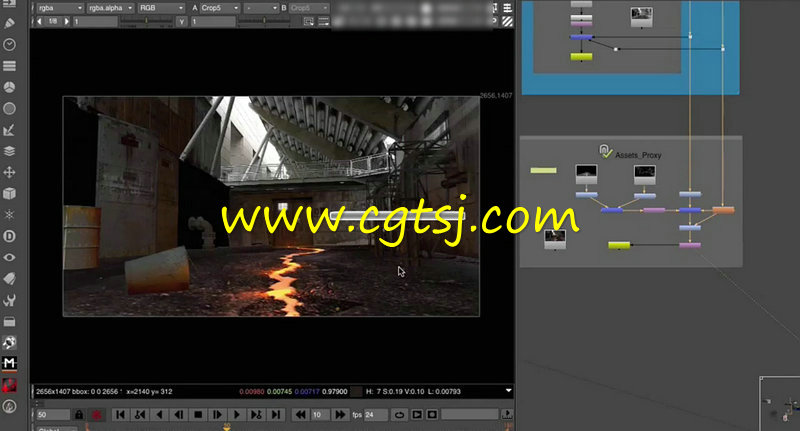Click the red plugin icon in left toolbar
This screenshot has width=800, height=431.
[x=9, y=385]
